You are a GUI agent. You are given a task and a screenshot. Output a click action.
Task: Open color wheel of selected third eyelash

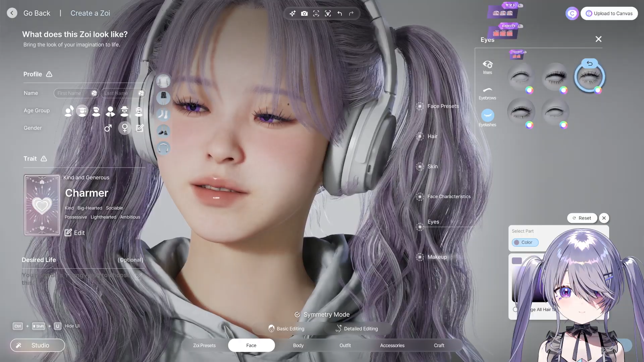(x=598, y=90)
